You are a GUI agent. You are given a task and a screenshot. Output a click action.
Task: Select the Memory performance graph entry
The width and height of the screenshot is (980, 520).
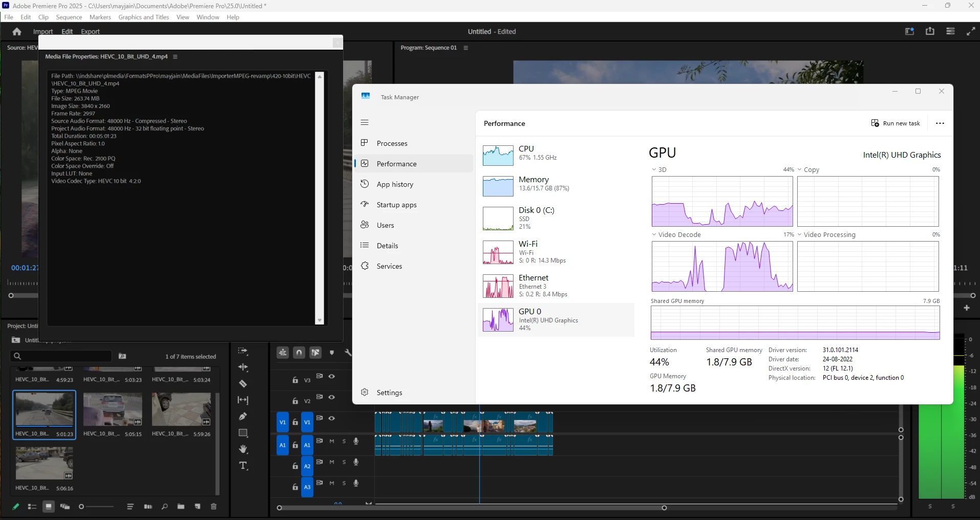click(556, 186)
